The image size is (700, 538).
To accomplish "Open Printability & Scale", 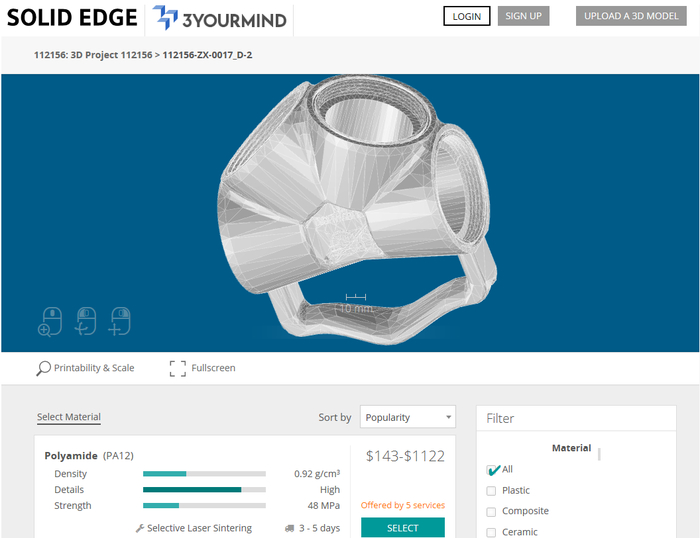I will 85,368.
